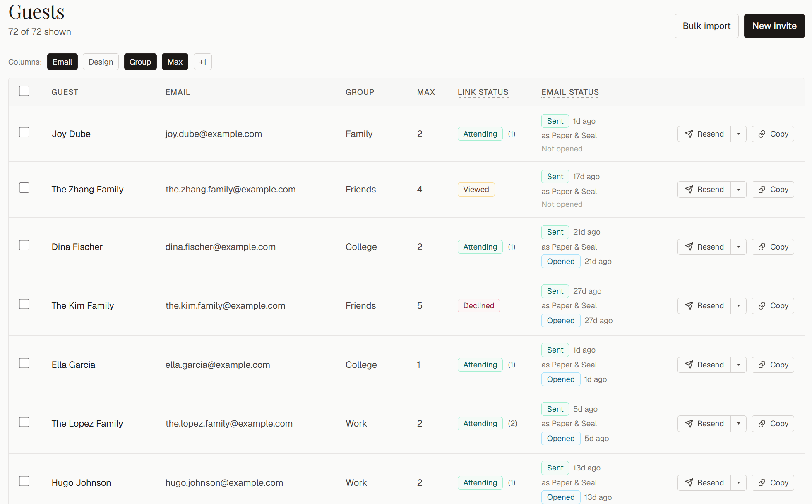Click The Lopez Family guest name
Viewport: 812px width, 504px height.
coord(87,424)
